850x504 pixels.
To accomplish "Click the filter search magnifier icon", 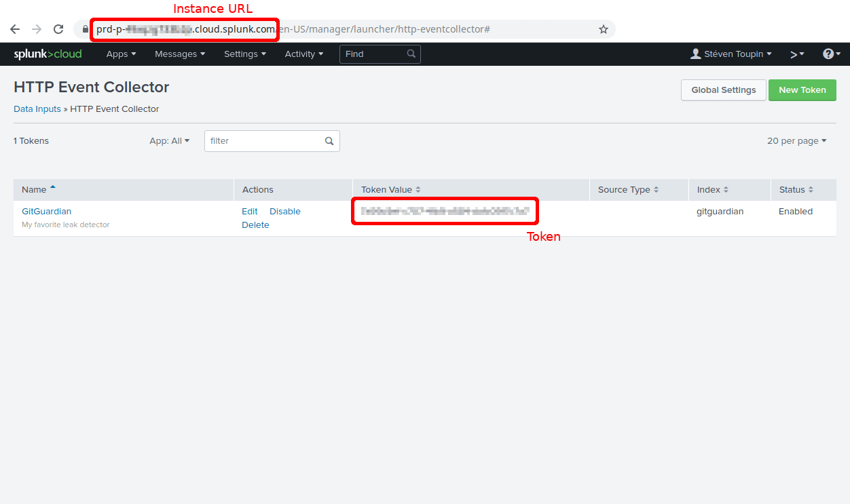I will point(329,141).
